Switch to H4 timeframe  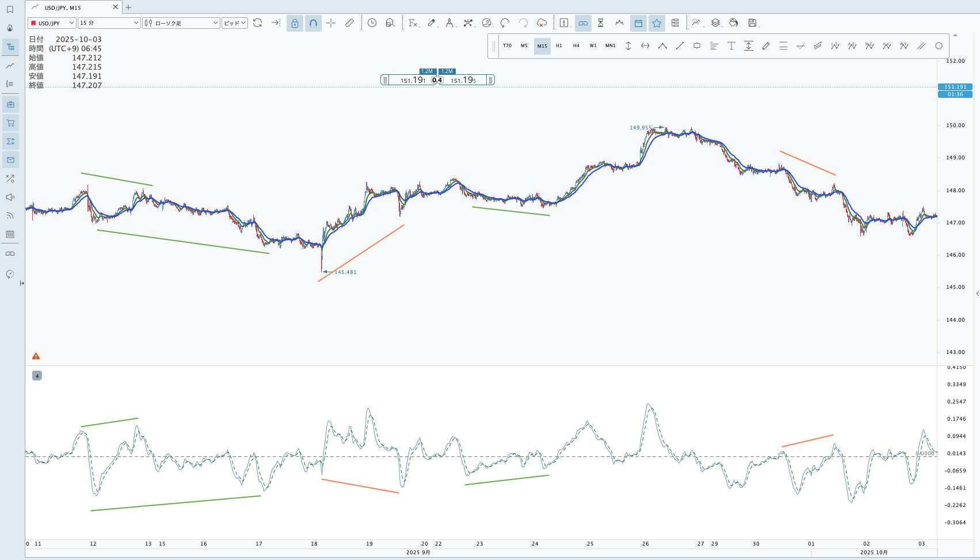click(576, 46)
